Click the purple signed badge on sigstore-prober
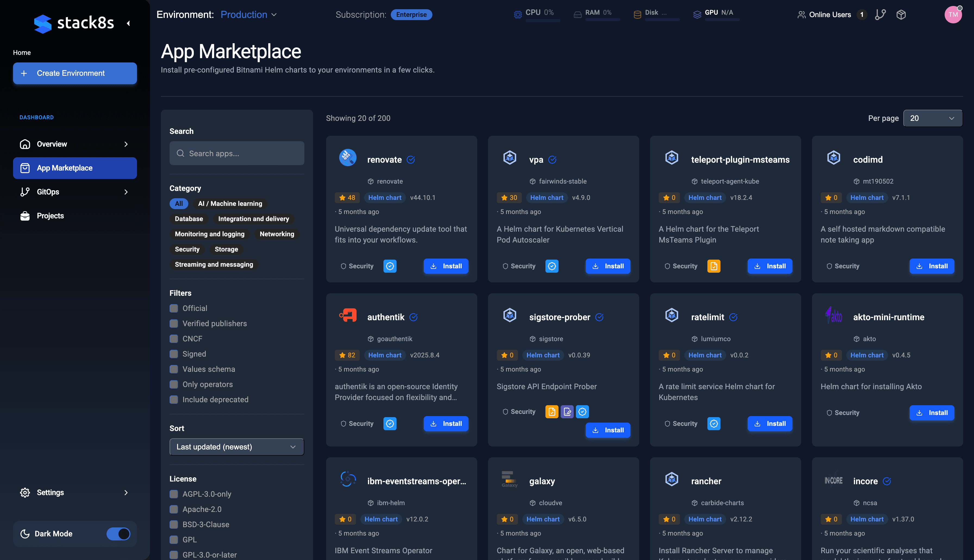The height and width of the screenshot is (560, 974). pos(567,411)
